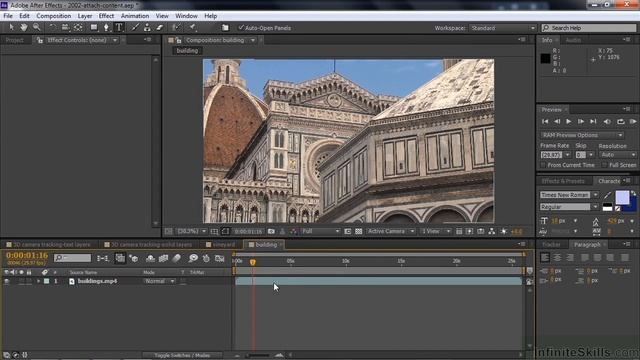Select the Eraser tool
The image size is (640, 360).
pos(160,27)
